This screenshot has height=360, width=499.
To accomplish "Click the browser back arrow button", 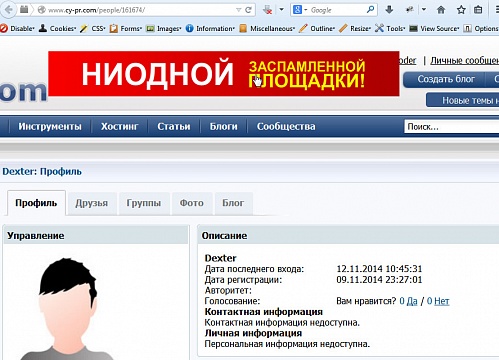I will 8,9.
